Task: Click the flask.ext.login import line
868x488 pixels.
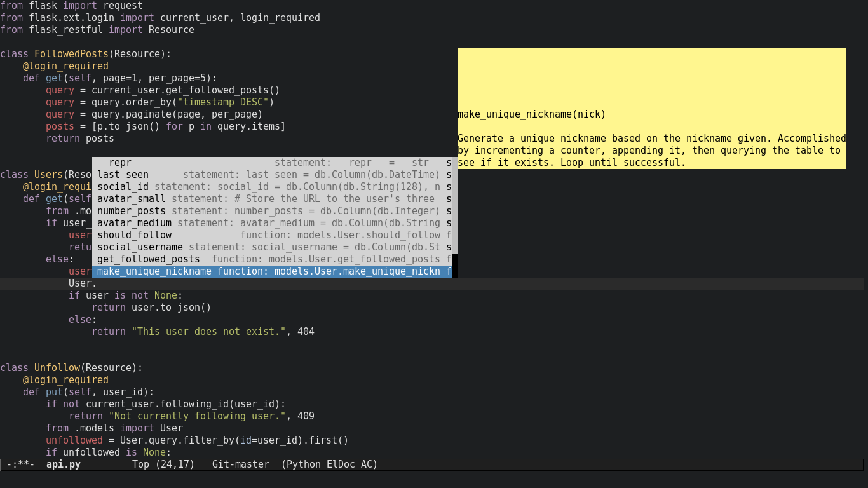Action: 160,18
